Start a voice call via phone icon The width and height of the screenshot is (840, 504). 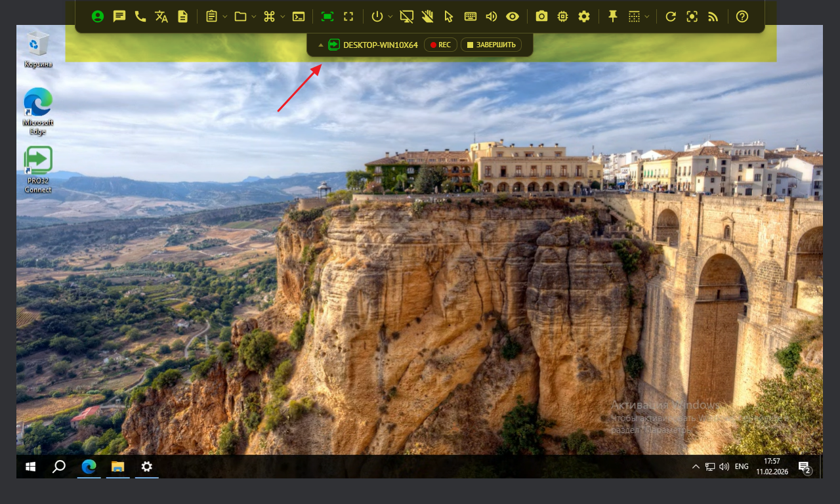140,16
